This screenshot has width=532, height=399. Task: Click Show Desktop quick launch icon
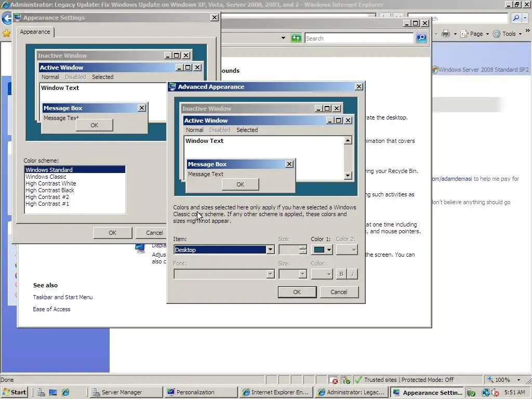pyautogui.click(x=53, y=393)
